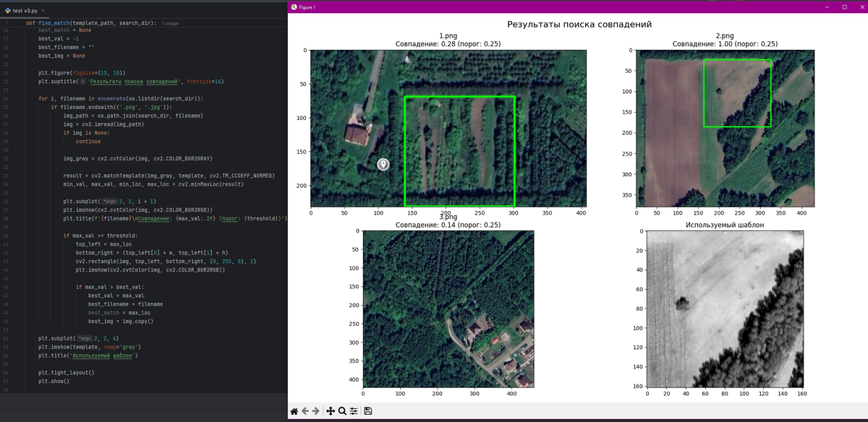Toggle the Pan axes tool
Image resolution: width=868 pixels, height=422 pixels.
point(331,411)
